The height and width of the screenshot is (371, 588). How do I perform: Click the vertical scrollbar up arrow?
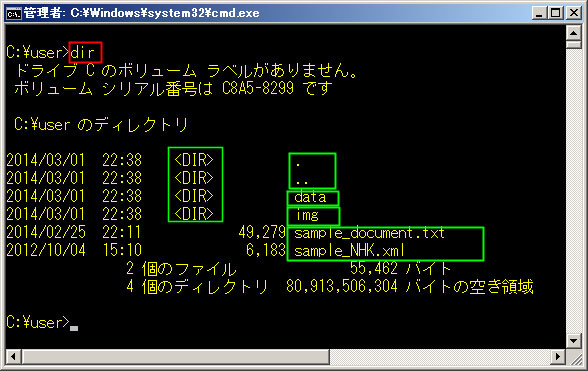pyautogui.click(x=573, y=33)
